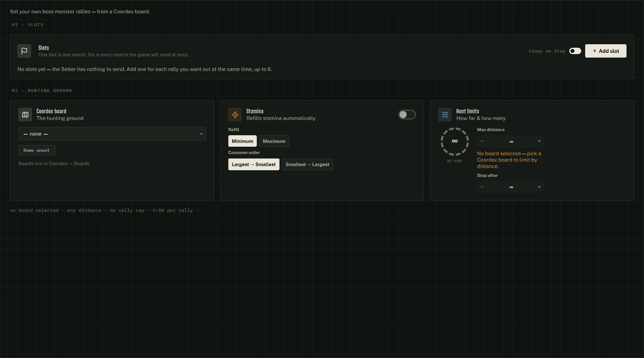Image resolution: width=644 pixels, height=358 pixels.
Task: Select Maximum refill option
Action: 274,141
